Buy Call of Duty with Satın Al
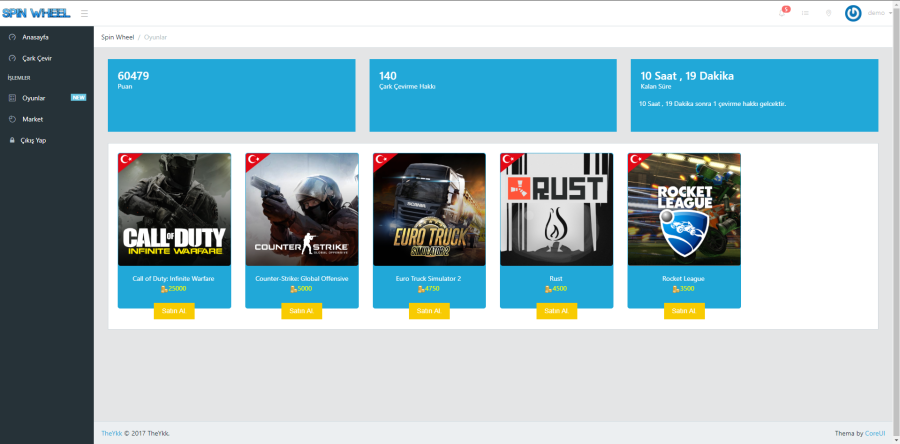 click(x=174, y=311)
